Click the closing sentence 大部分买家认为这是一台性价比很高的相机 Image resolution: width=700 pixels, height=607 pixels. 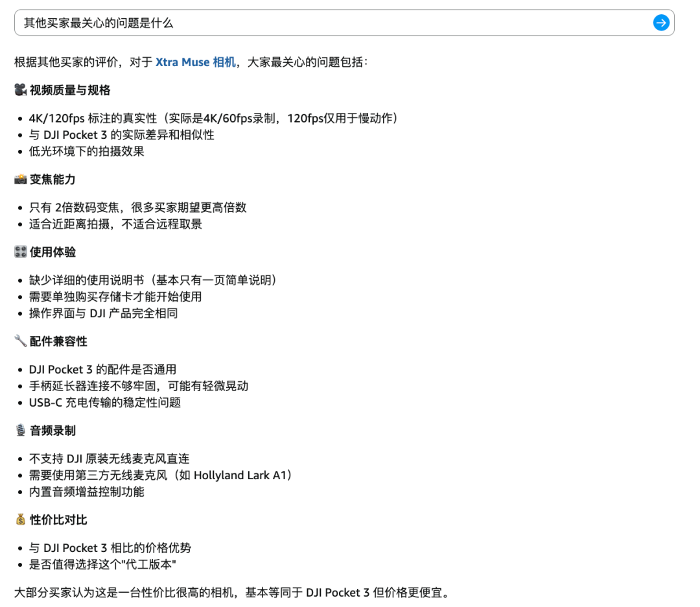[231, 593]
